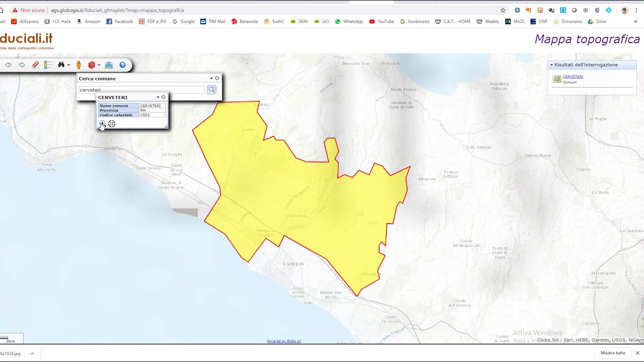This screenshot has height=362, width=644.
Task: Select the Provincia value RM
Action: pyautogui.click(x=152, y=110)
